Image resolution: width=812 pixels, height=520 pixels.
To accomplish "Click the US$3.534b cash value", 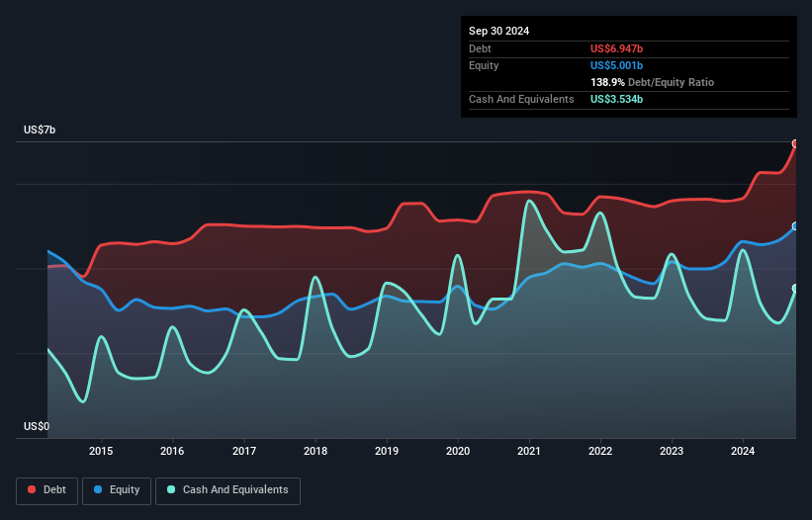I will pyautogui.click(x=616, y=99).
